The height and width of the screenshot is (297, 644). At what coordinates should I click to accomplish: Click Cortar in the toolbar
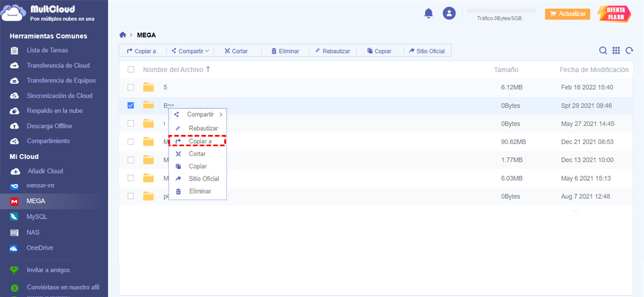point(236,51)
